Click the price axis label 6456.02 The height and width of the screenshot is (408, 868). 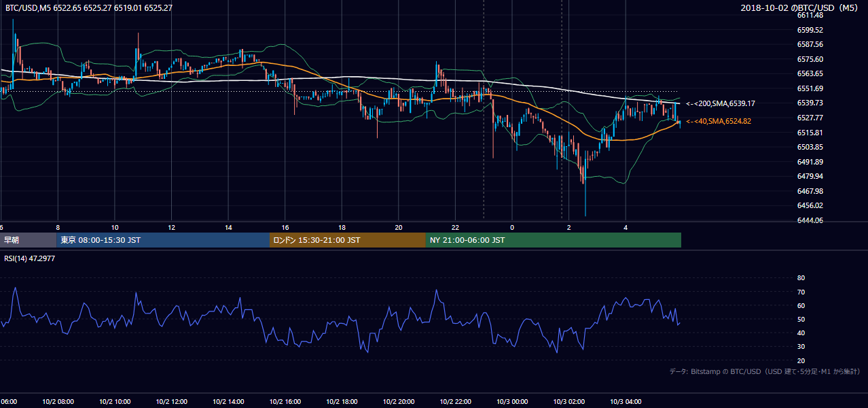click(x=810, y=205)
